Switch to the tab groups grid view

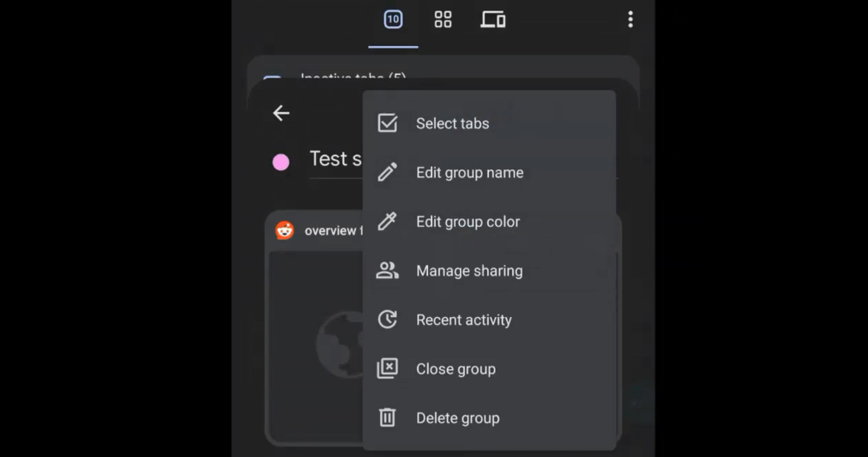pyautogui.click(x=443, y=20)
